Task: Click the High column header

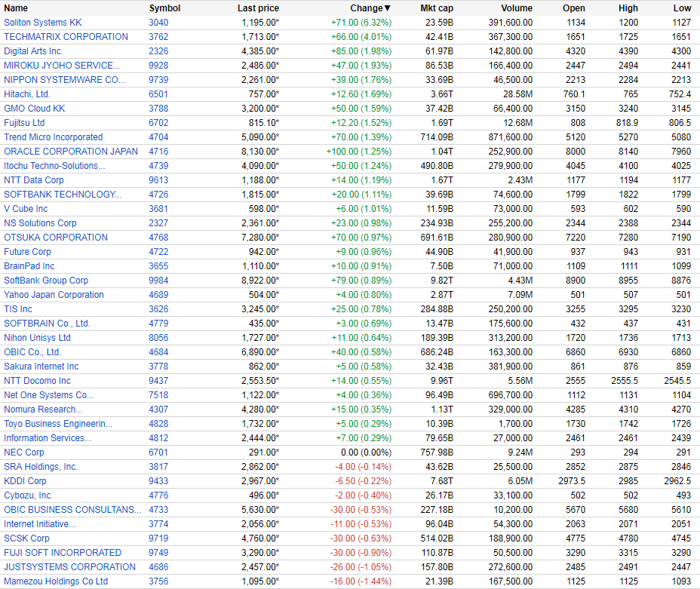Action: point(628,8)
